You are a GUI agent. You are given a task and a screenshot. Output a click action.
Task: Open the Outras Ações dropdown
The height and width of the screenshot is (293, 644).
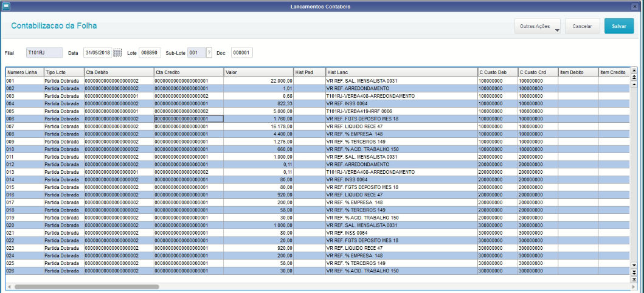(x=538, y=26)
